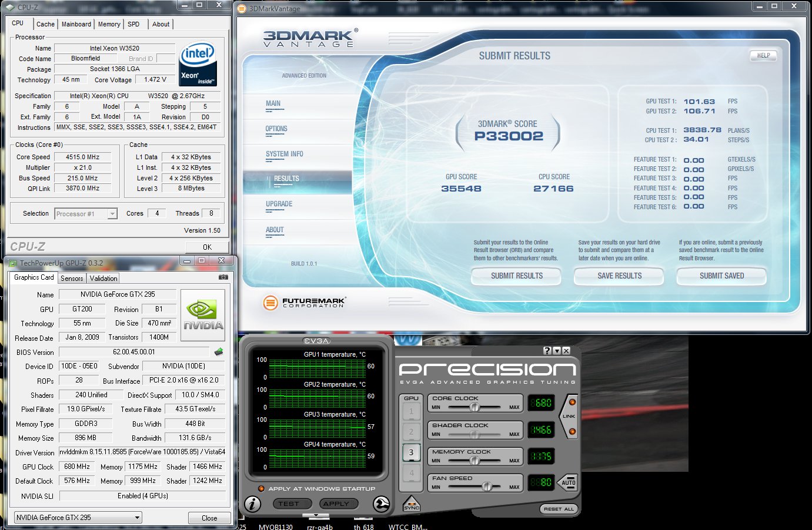Click the Core Clock slider handle

point(474,407)
